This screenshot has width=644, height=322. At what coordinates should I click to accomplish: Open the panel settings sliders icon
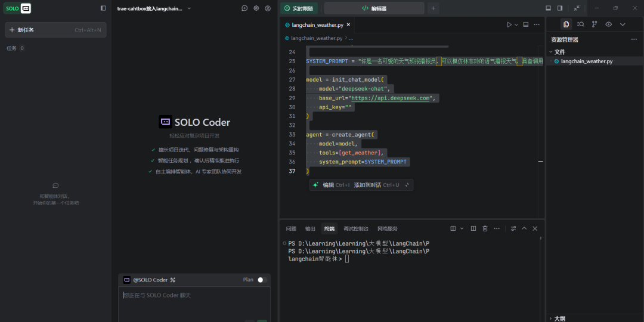coord(513,228)
